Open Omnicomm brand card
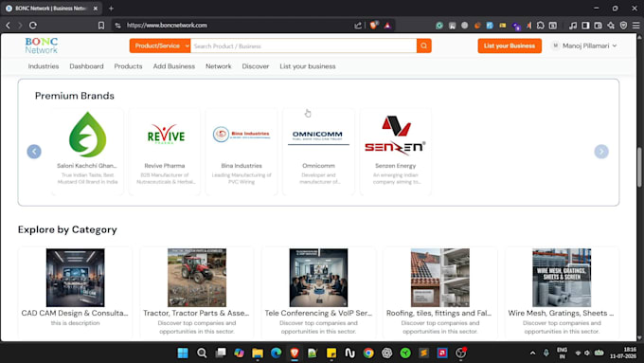Viewport: 644px width, 363px height. coord(318,151)
